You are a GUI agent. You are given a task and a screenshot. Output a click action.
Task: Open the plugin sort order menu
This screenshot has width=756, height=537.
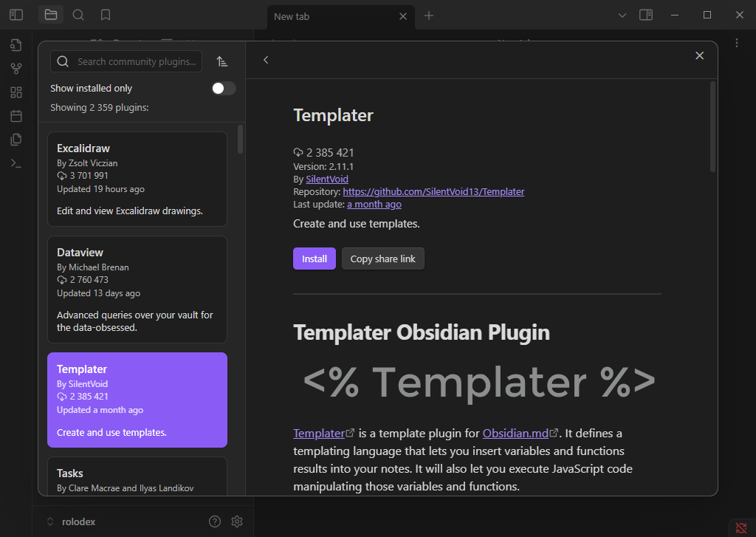point(221,61)
